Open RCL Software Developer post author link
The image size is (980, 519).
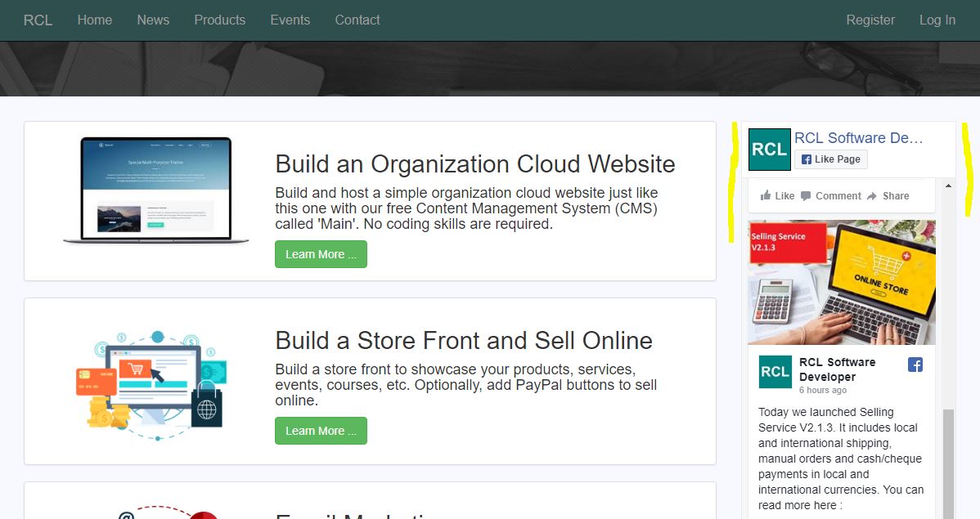pyautogui.click(x=838, y=369)
